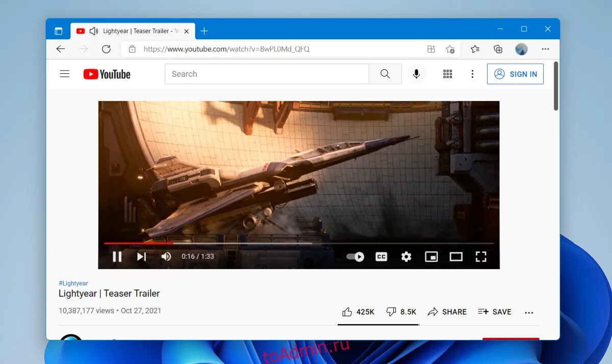Go to YouTube home via logo

tap(107, 74)
